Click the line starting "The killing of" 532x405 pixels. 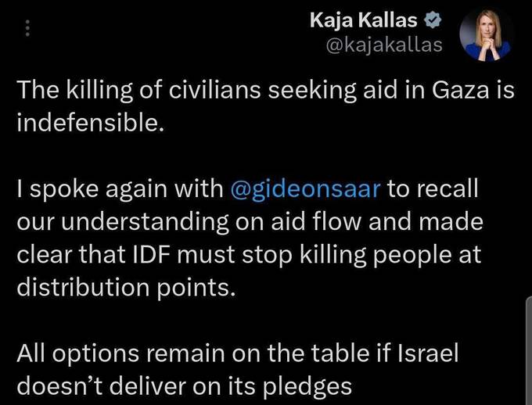click(266, 92)
